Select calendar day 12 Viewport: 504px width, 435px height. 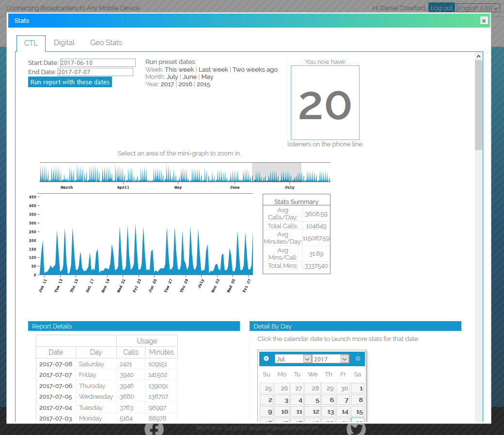pos(313,412)
